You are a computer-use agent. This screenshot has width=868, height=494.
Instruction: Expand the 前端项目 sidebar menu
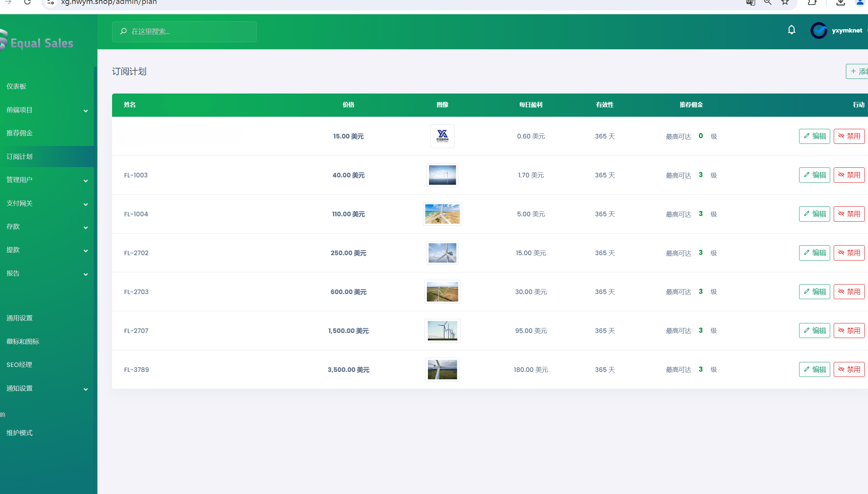(46, 110)
